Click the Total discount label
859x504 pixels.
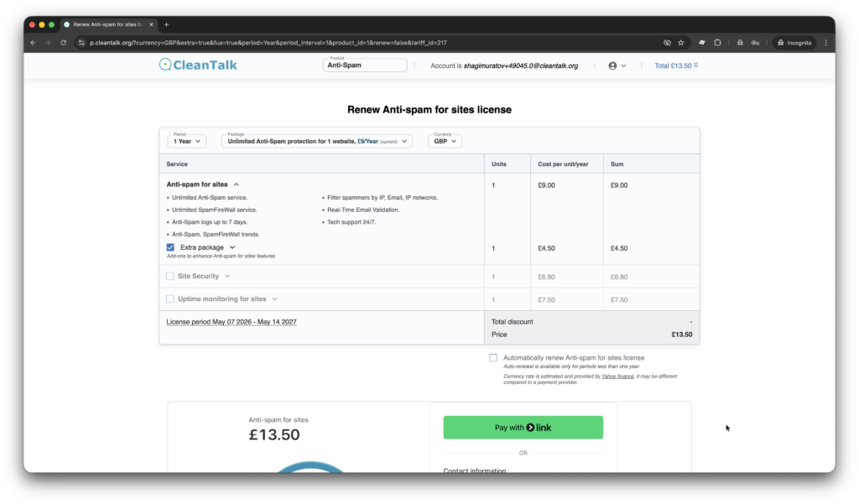[512, 322]
